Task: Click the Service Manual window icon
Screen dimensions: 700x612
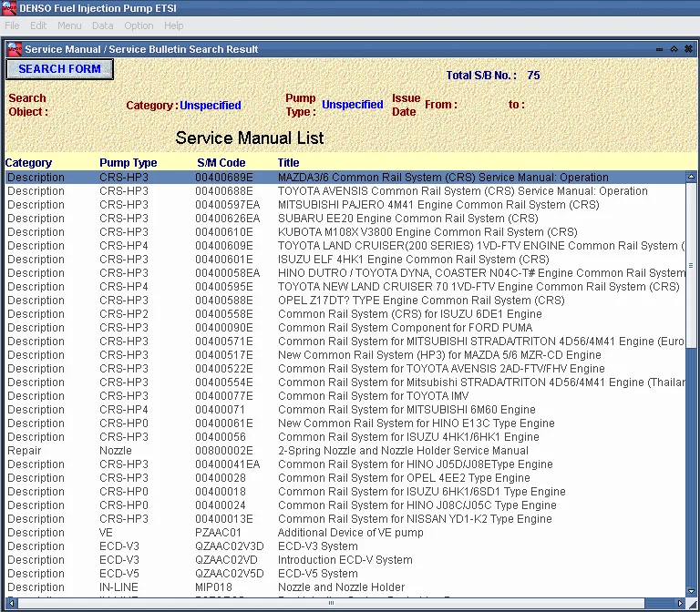Action: click(15, 49)
